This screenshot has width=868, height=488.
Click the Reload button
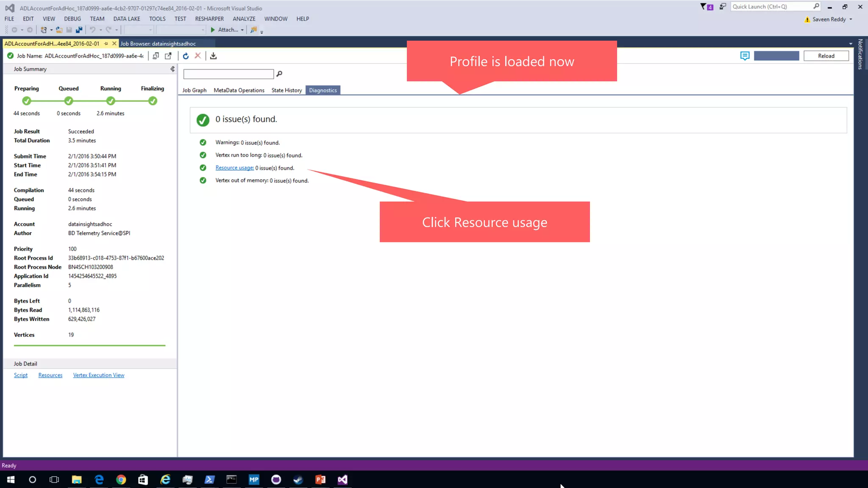(x=826, y=56)
